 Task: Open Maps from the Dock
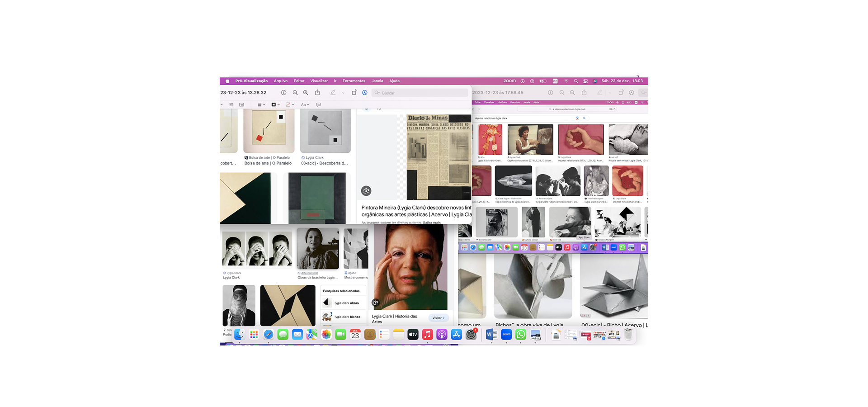pos(312,335)
